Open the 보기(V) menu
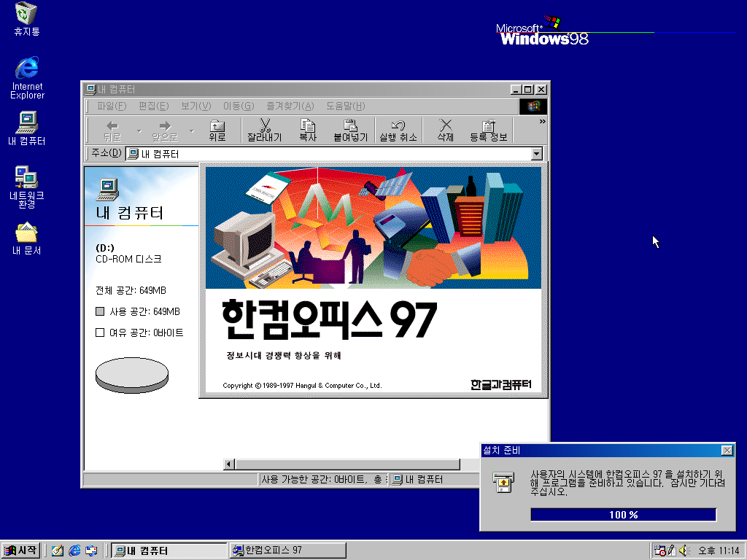The width and height of the screenshot is (747, 560). (x=196, y=106)
